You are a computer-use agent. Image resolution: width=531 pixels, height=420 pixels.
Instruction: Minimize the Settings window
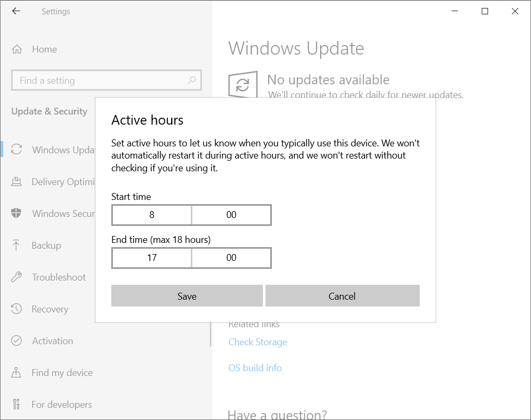(455, 11)
